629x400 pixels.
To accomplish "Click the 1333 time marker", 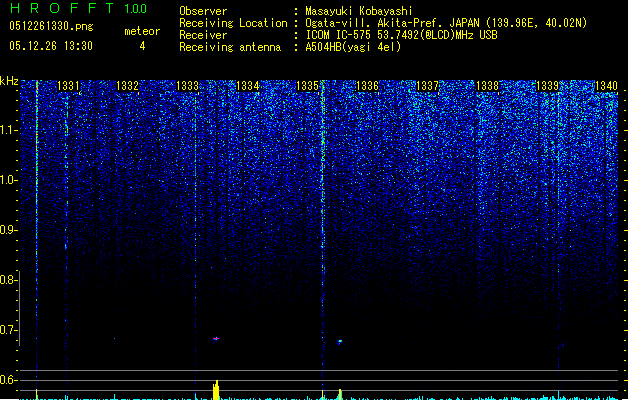I will 187,86.
